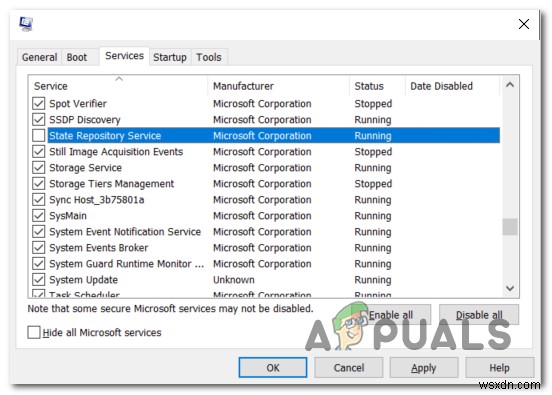
Task: Close the System Configuration dialog
Action: click(523, 24)
